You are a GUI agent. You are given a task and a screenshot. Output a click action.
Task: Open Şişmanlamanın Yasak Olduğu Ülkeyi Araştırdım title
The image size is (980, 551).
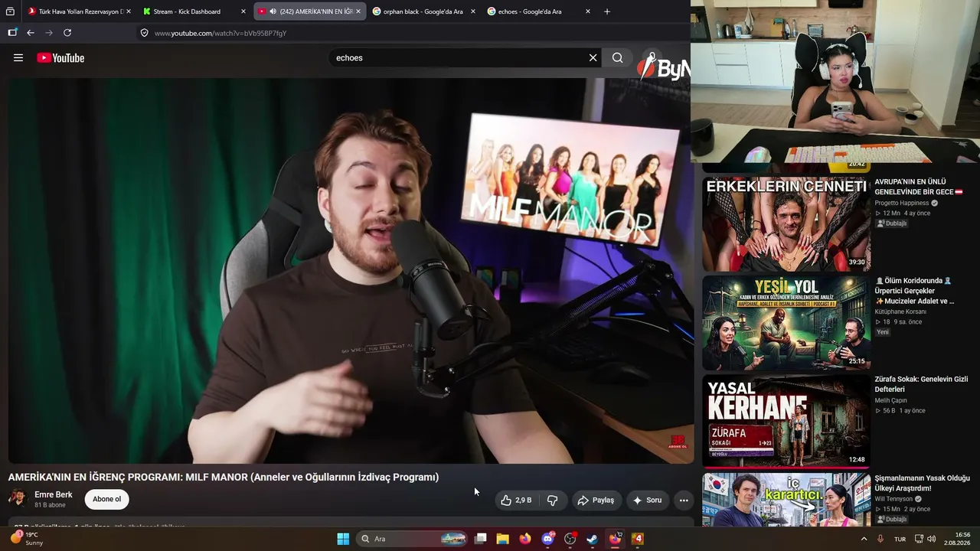922,483
